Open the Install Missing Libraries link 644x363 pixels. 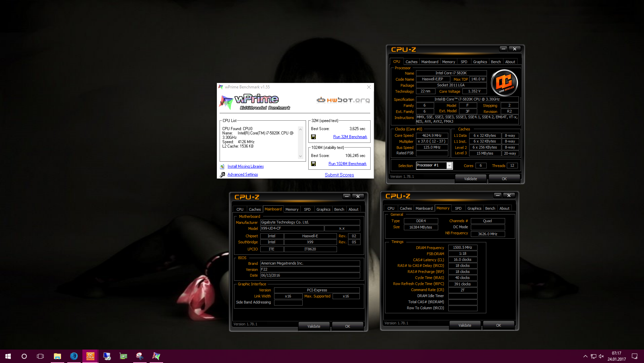tap(245, 166)
